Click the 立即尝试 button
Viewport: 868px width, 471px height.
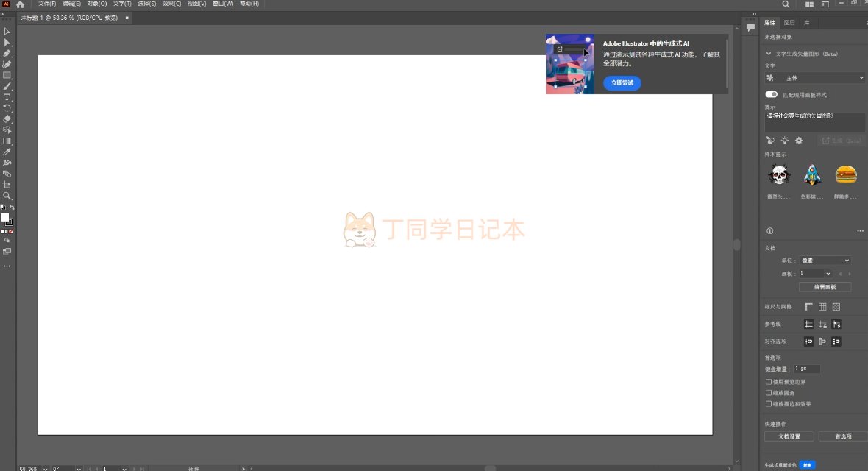[622, 83]
